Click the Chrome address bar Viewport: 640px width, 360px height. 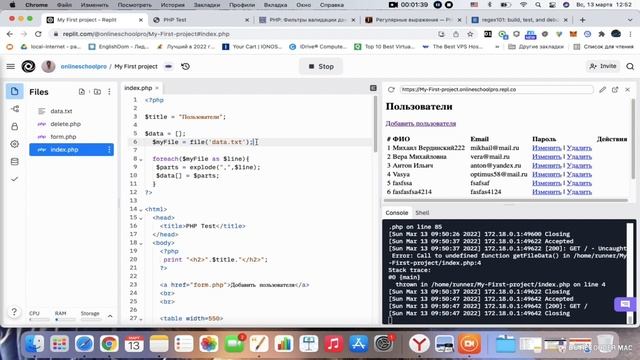point(245,34)
